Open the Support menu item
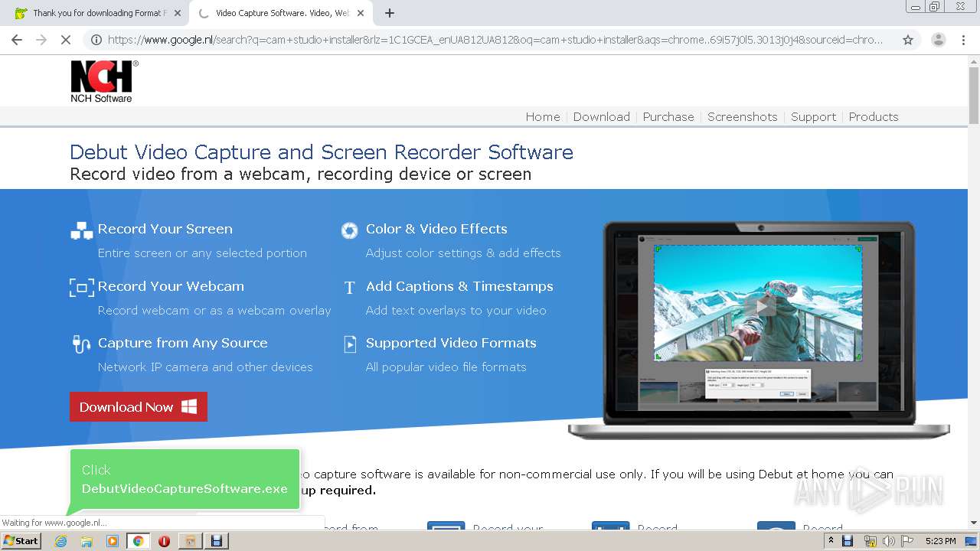 tap(813, 117)
